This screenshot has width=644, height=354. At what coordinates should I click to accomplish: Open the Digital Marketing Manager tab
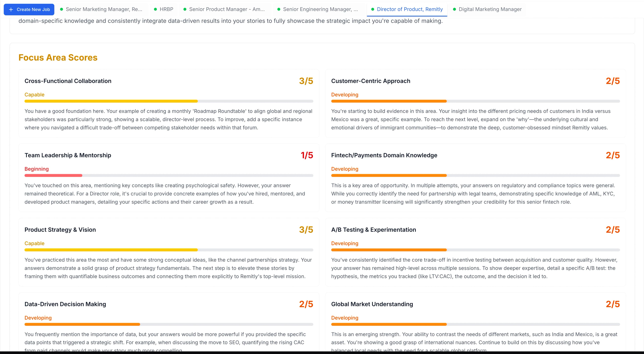click(490, 9)
